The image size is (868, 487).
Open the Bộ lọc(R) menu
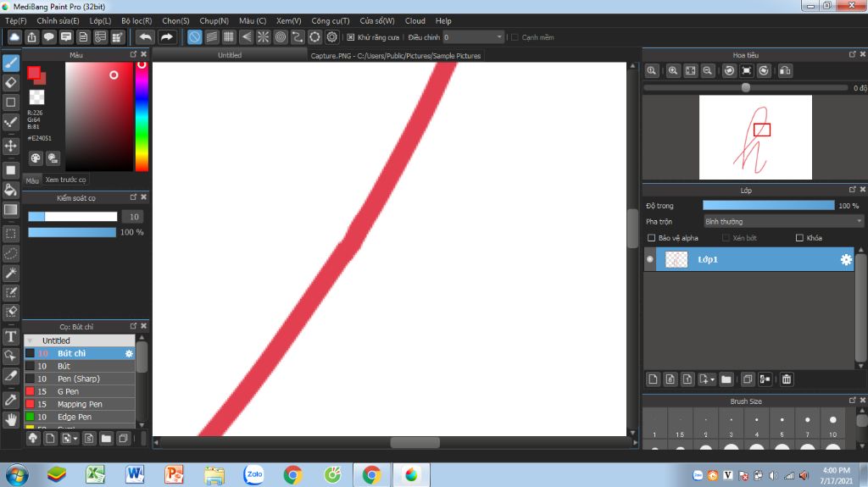[x=136, y=20]
